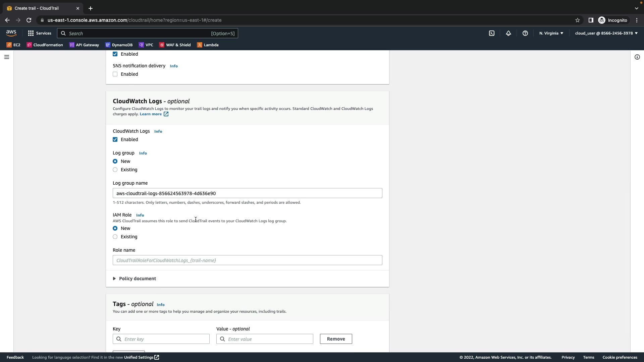
Task: Open the DynamoDB bookmark shortcut
Action: point(119,45)
